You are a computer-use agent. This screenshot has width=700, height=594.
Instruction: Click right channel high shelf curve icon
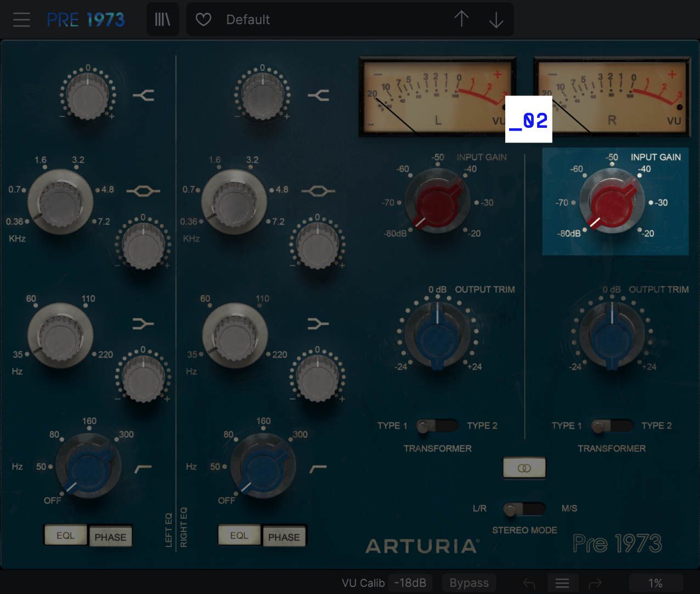(x=318, y=96)
